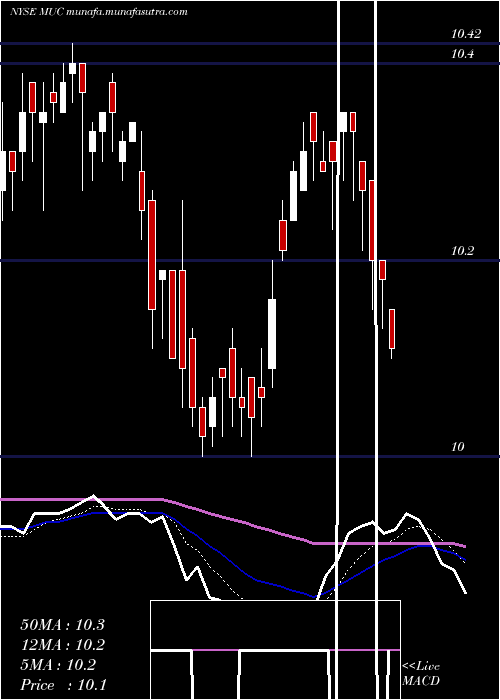500x700 pixels.
Task: Click the 10 price level label
Action: coord(458,446)
